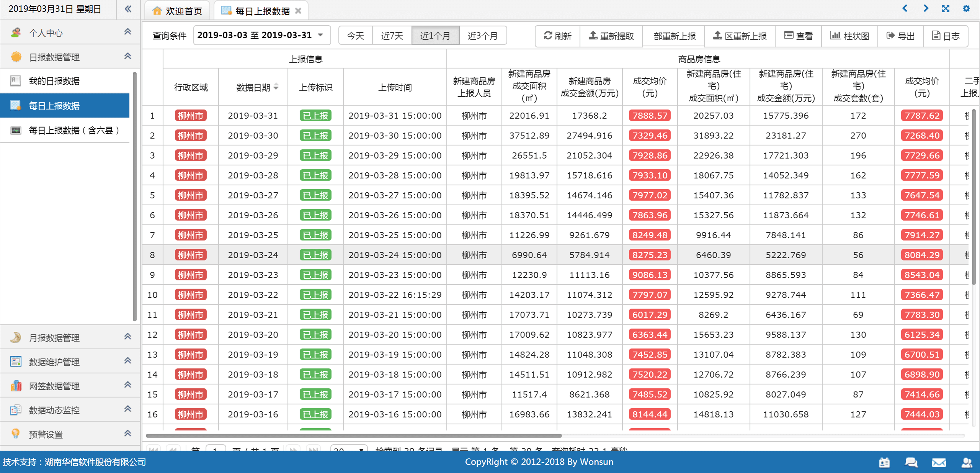Viewport: 980px width, 473px height.
Task: Click 重新提取 button
Action: coord(611,36)
